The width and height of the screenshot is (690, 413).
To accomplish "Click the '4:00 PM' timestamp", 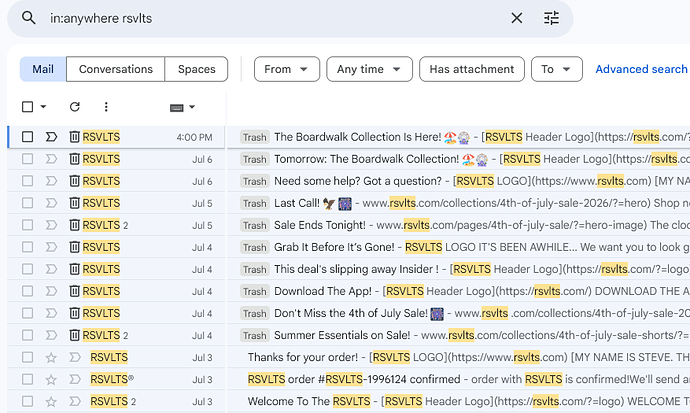I will [x=194, y=137].
